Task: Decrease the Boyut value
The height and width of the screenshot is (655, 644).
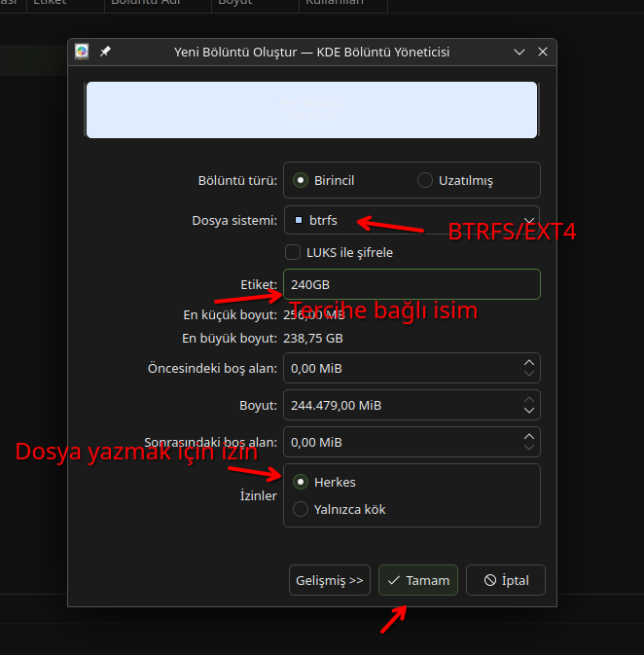Action: (529, 410)
